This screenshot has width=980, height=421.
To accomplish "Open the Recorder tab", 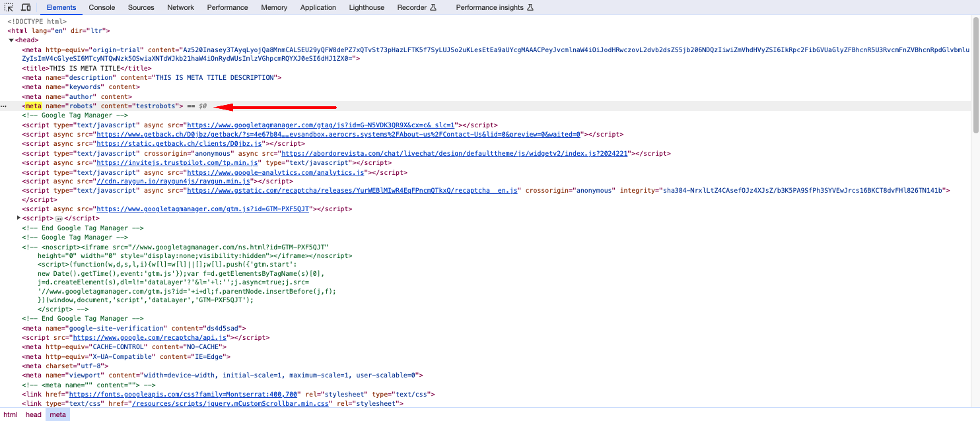I will (x=417, y=7).
